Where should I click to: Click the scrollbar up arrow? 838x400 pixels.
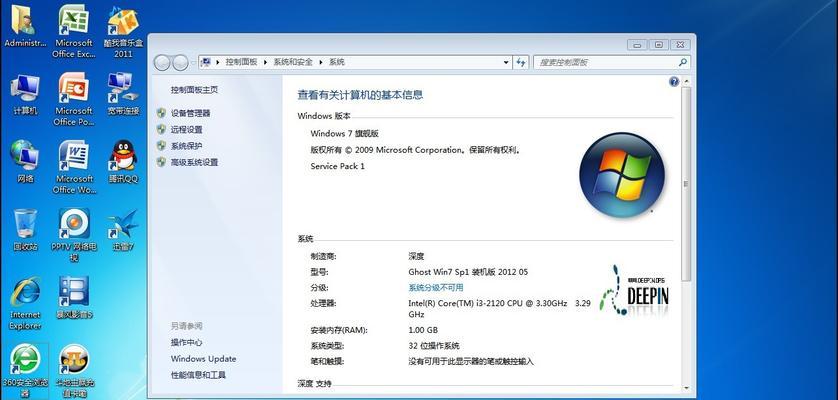686,81
